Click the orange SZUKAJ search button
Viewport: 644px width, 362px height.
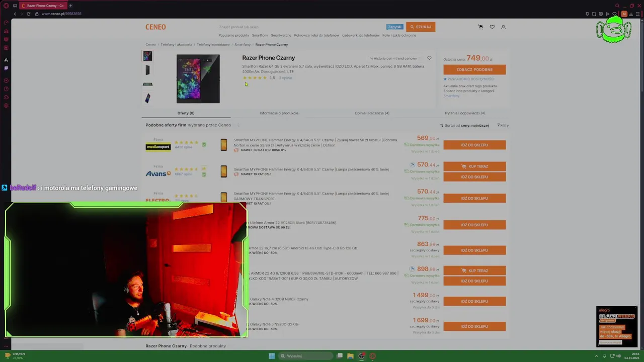coord(421,27)
